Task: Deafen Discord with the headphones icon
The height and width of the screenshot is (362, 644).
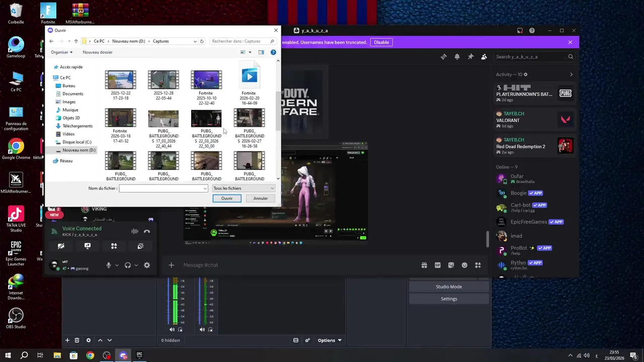Action: click(128, 265)
